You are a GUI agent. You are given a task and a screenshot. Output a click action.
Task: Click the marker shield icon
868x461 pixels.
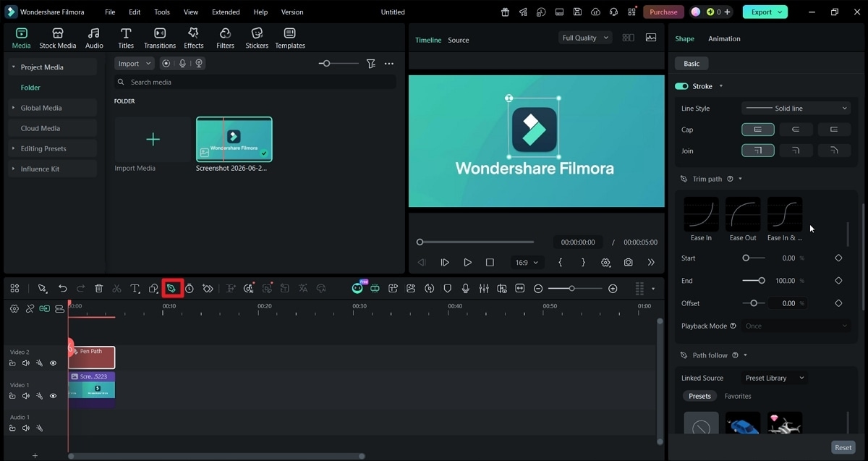pos(447,289)
